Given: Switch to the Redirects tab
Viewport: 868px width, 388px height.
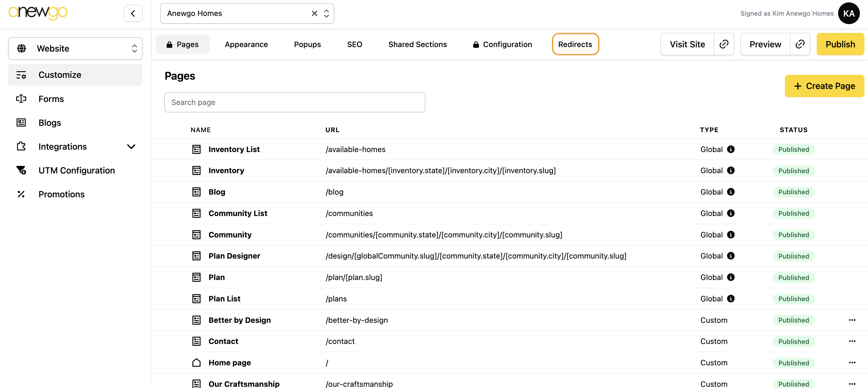Looking at the screenshot, I should click(x=575, y=44).
